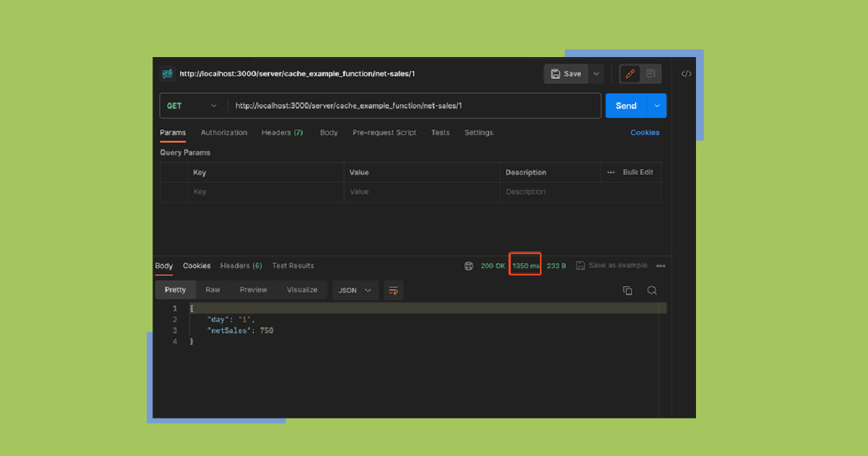The width and height of the screenshot is (868, 456).
Task: Switch to edit mode with the pencil icon
Action: pos(630,74)
